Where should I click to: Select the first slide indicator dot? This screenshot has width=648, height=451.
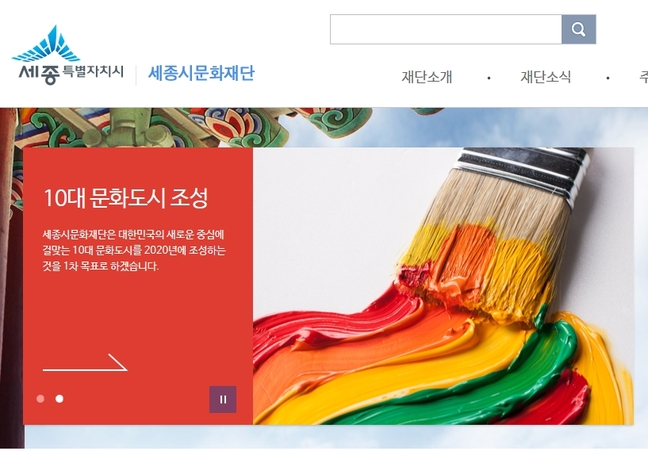point(40,399)
